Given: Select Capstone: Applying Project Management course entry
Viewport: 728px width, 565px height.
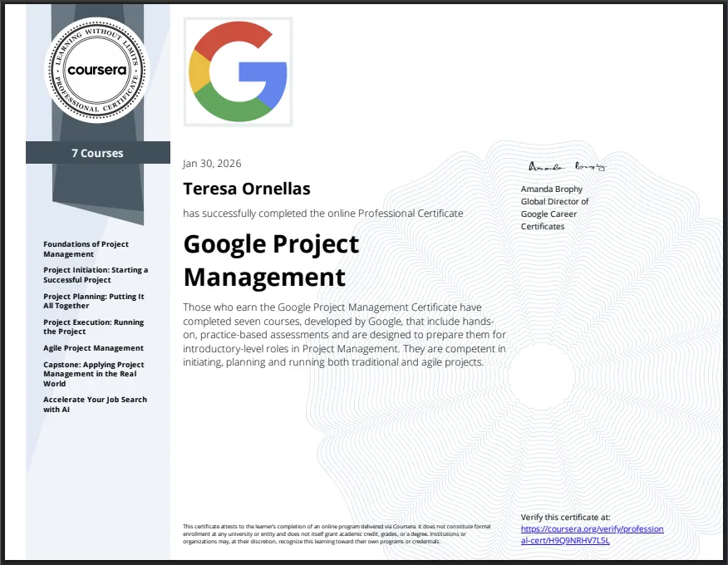Looking at the screenshot, I should coord(93,374).
